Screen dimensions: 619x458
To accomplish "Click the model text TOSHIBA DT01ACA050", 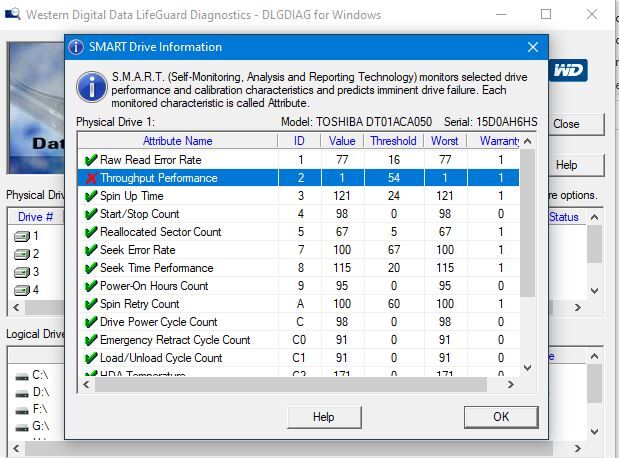I will (374, 122).
